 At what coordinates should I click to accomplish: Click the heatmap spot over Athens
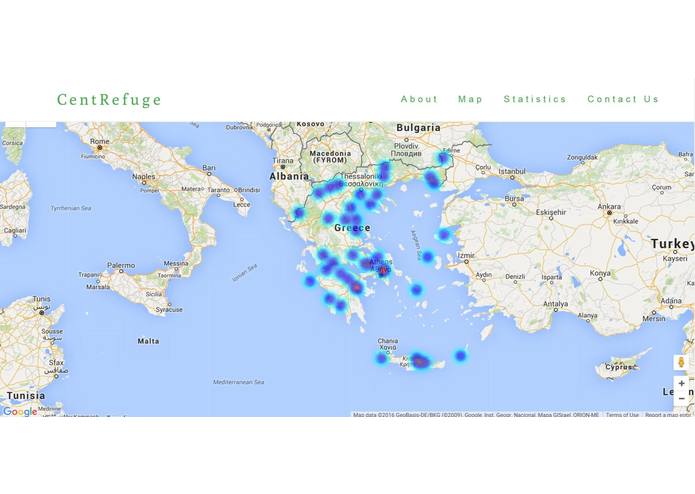tap(383, 269)
